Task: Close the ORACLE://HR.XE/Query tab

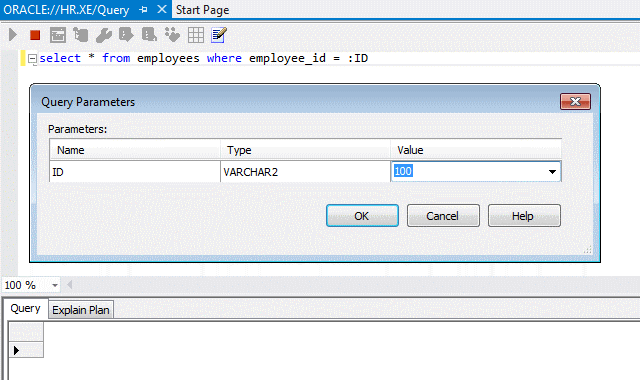Action: (162, 9)
